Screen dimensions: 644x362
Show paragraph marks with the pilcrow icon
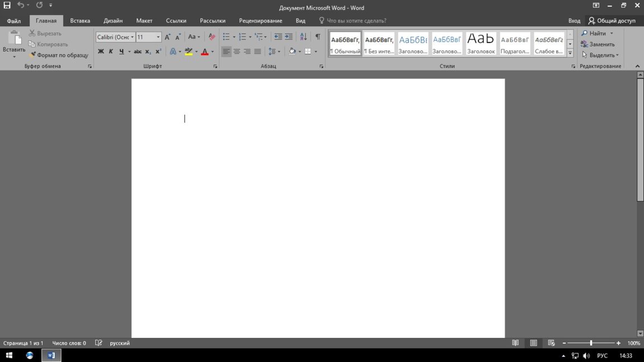[318, 37]
